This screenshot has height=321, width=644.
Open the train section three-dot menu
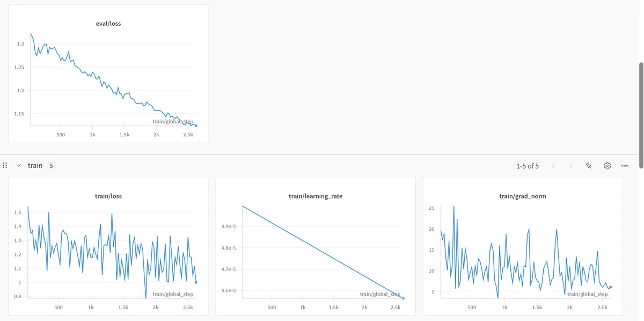625,166
